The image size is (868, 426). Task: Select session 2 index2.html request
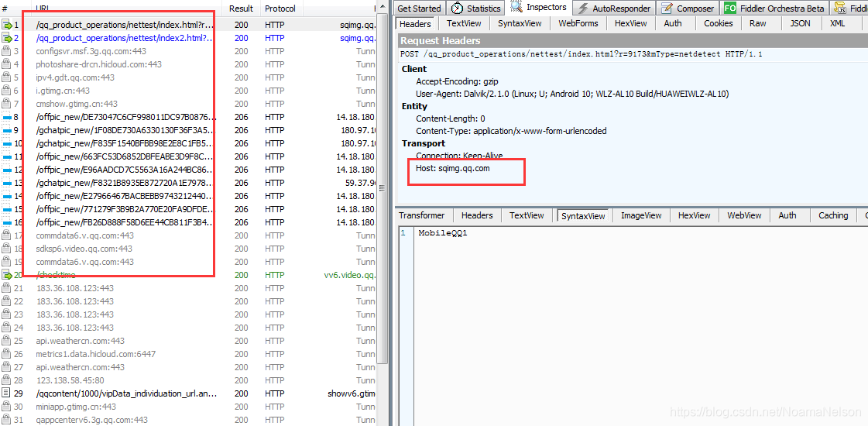(x=188, y=38)
